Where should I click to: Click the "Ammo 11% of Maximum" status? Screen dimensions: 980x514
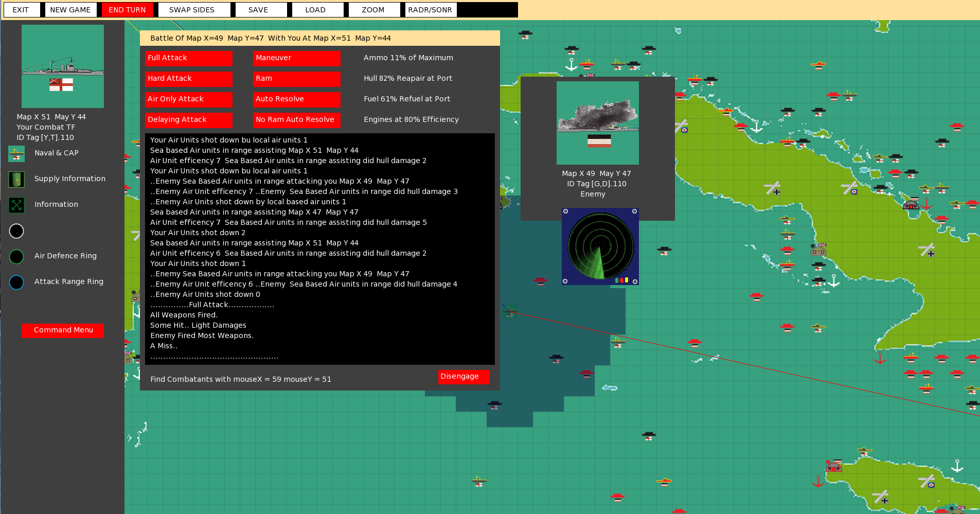408,58
